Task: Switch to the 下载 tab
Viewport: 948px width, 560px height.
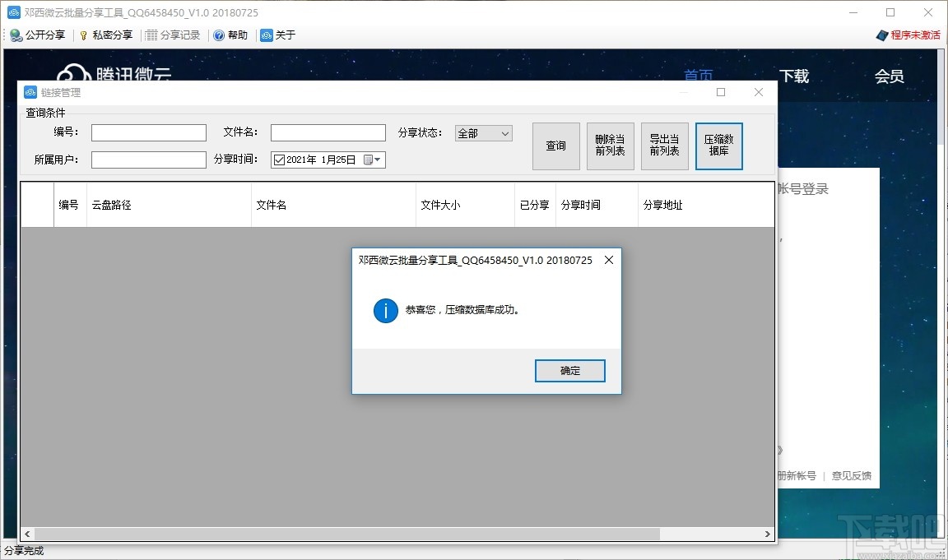Action: 795,75
